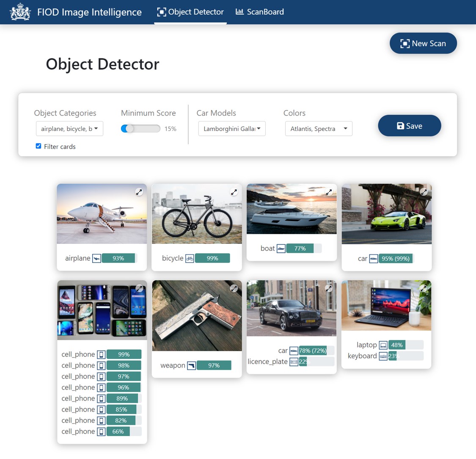
Task: Open the FIOD Image Intelligence home link
Action: tap(90, 12)
